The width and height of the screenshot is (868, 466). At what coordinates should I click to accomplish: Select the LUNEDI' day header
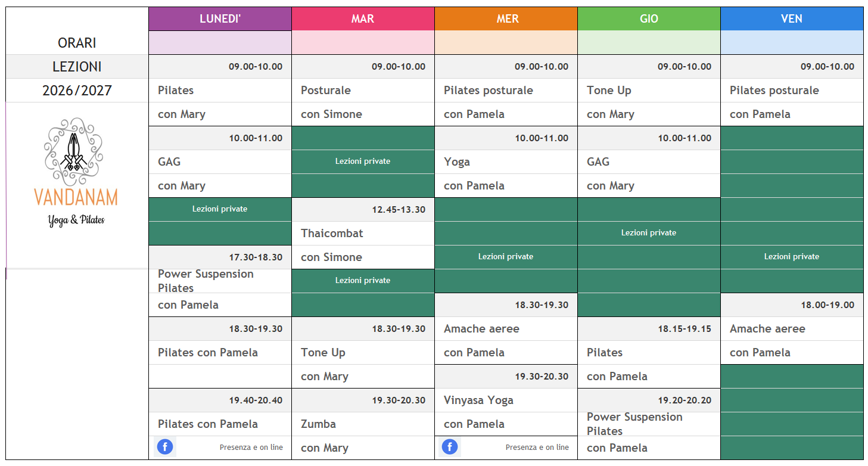tap(220, 18)
